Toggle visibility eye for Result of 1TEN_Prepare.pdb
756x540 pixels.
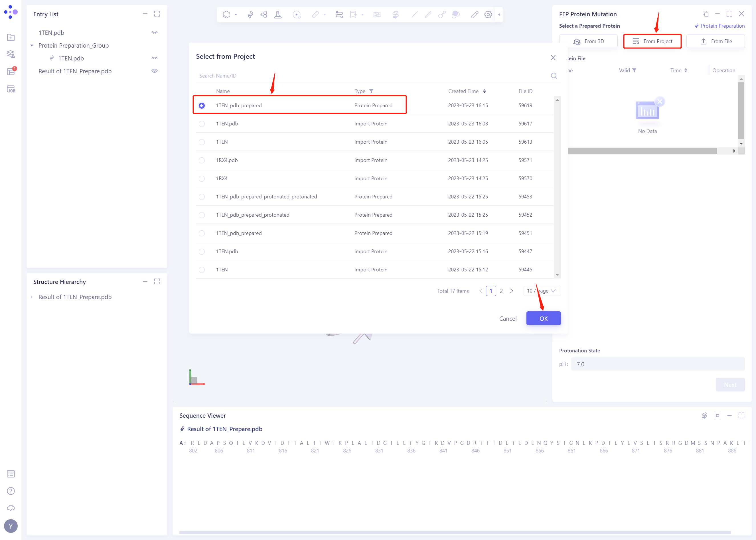(154, 71)
